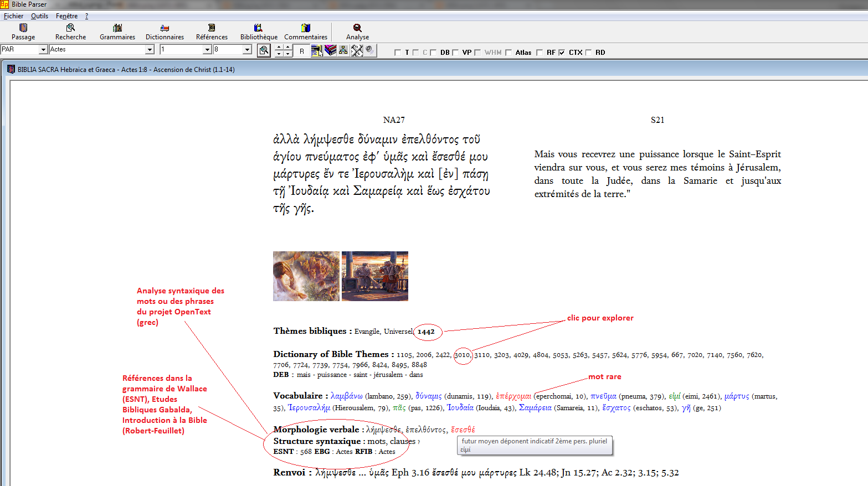868x486 pixels.
Task: Open the Fenêtre menu
Action: click(66, 16)
